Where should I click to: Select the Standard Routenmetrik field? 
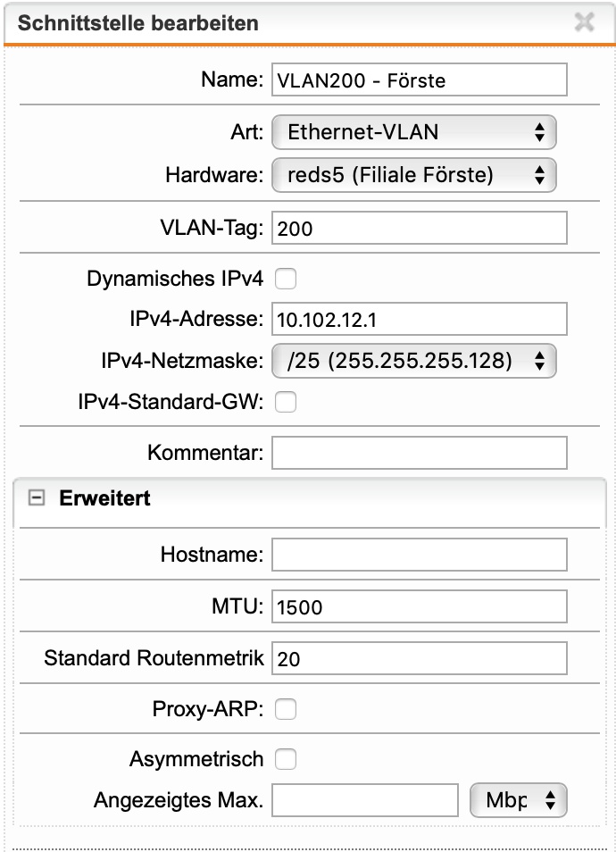click(419, 659)
